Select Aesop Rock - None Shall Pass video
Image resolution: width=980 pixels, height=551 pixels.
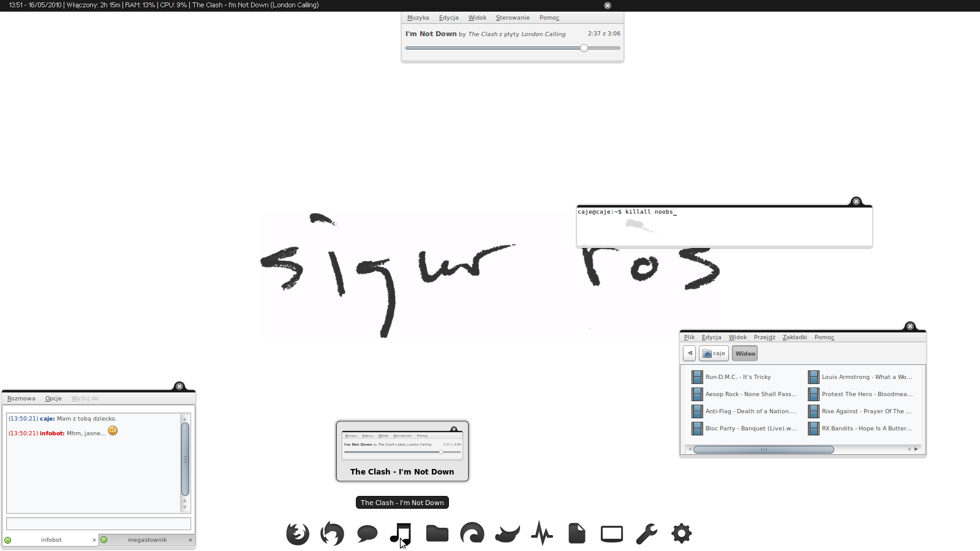pyautogui.click(x=744, y=394)
